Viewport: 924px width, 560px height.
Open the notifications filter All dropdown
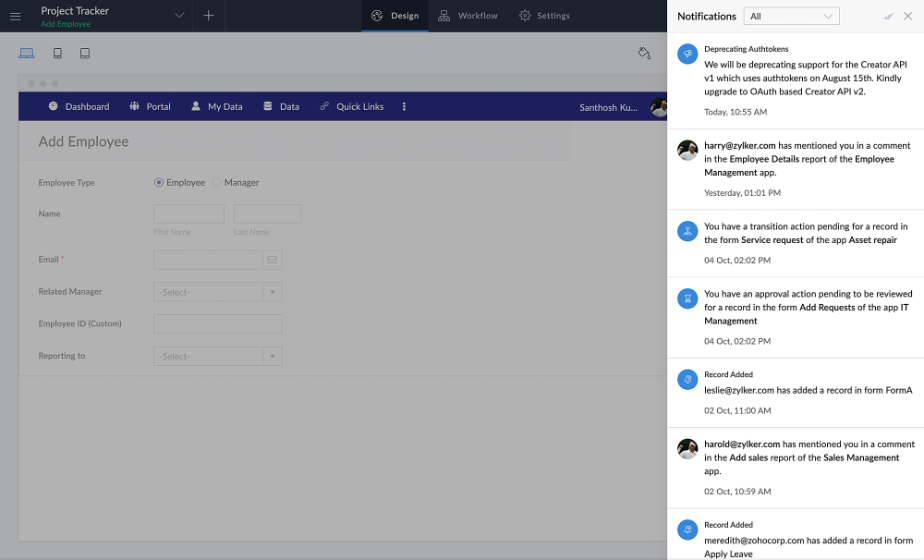792,17
